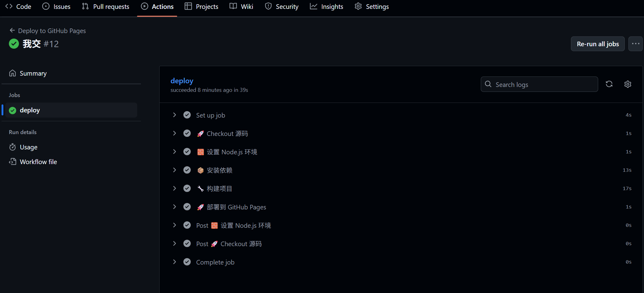Click the Wiki book icon
Screen dimensions: 644x293
click(233, 6)
